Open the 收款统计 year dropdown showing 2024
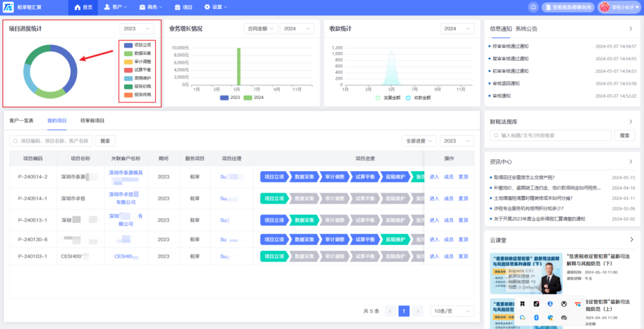Viewport: 644px width, 329px height. coord(457,29)
